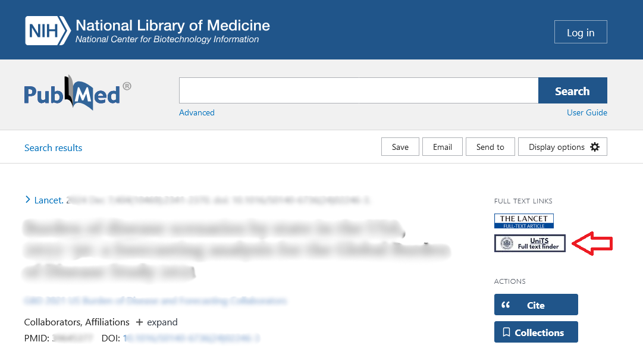Click the bookmark icon on Collections

[x=506, y=332]
